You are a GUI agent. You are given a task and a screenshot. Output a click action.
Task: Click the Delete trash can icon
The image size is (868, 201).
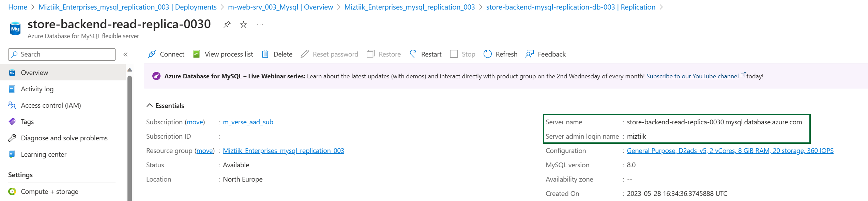265,54
